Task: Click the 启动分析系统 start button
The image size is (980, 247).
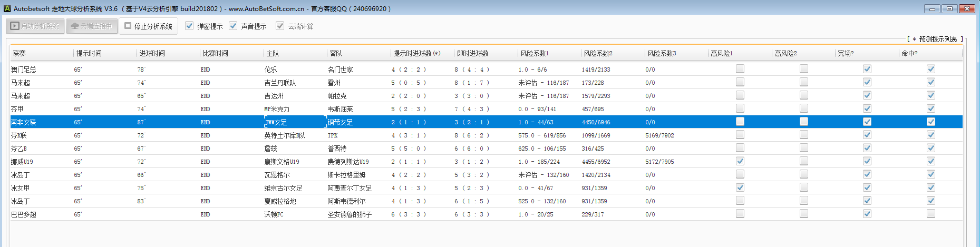Action: (x=35, y=26)
